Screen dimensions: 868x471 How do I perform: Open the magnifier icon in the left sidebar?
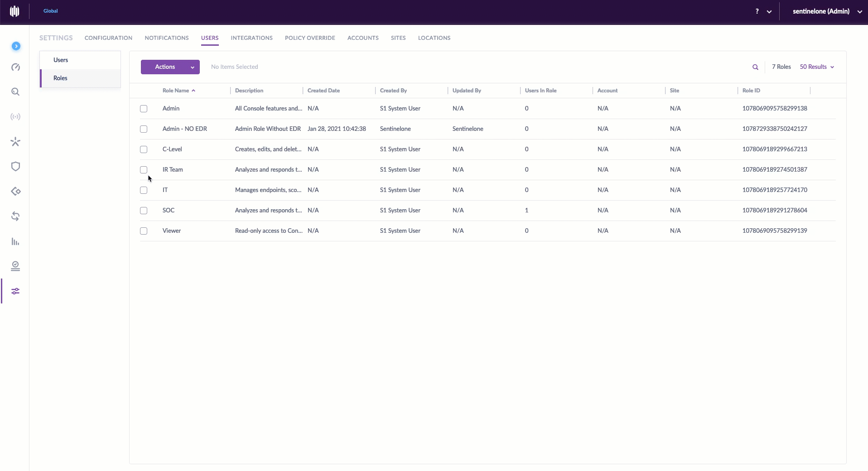(x=15, y=92)
